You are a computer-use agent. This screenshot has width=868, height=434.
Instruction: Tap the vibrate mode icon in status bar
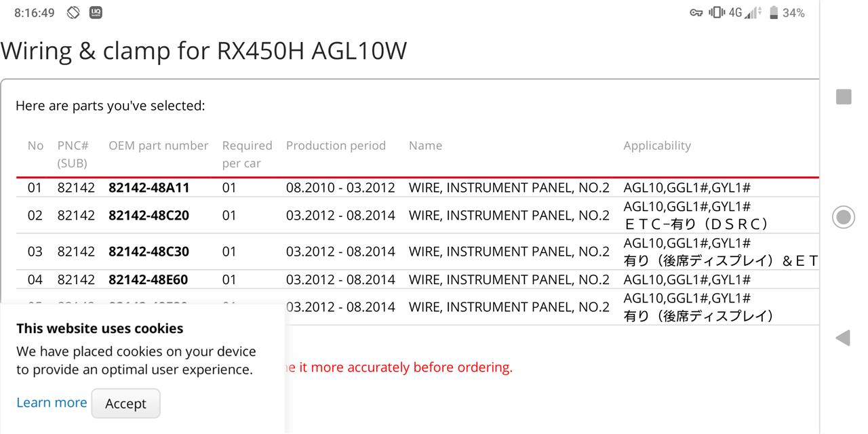[x=716, y=13]
